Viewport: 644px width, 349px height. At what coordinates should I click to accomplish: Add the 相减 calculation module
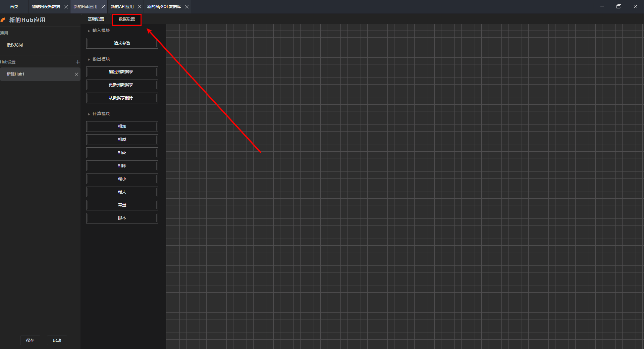[122, 140]
